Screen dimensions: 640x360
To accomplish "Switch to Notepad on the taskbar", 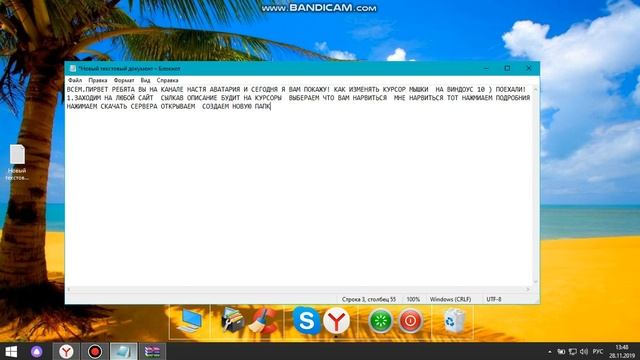I will 123,351.
